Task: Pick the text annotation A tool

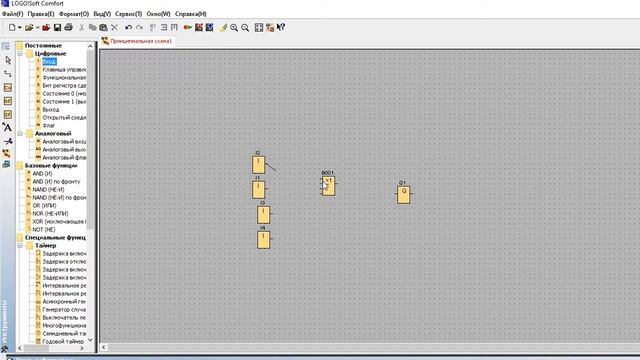Action: (7, 127)
